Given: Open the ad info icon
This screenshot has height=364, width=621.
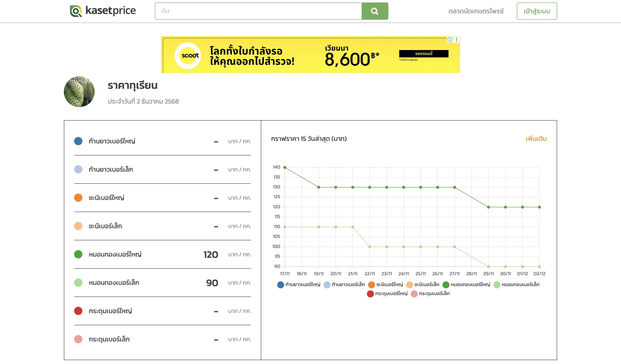Looking at the screenshot, I should [450, 40].
